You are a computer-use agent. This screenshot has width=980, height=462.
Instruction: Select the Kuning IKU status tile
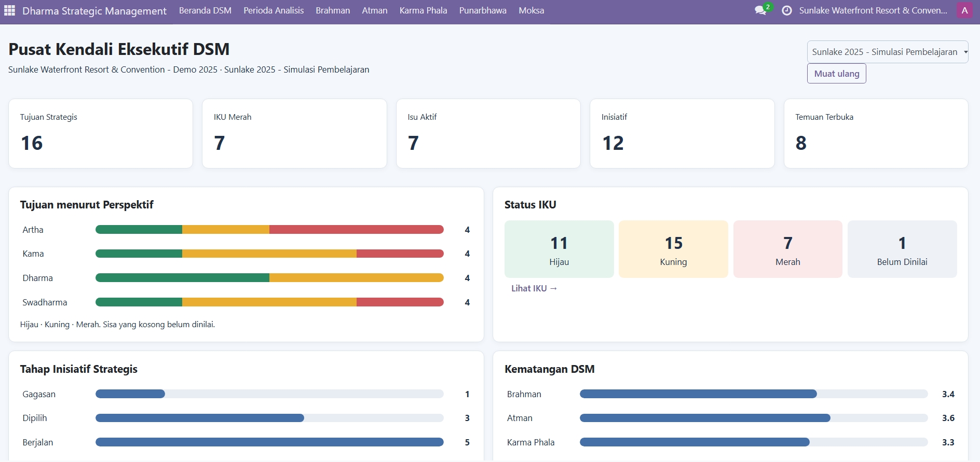(673, 249)
